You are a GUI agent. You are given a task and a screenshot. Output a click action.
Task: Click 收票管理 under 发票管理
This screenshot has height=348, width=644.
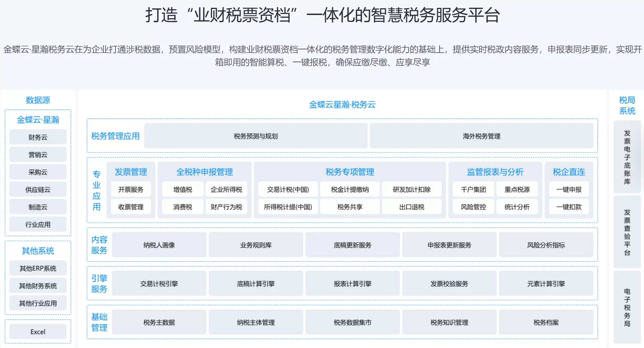(131, 207)
